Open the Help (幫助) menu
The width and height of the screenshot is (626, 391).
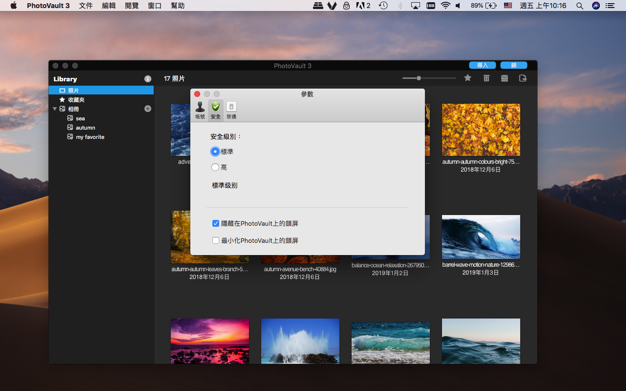point(178,6)
